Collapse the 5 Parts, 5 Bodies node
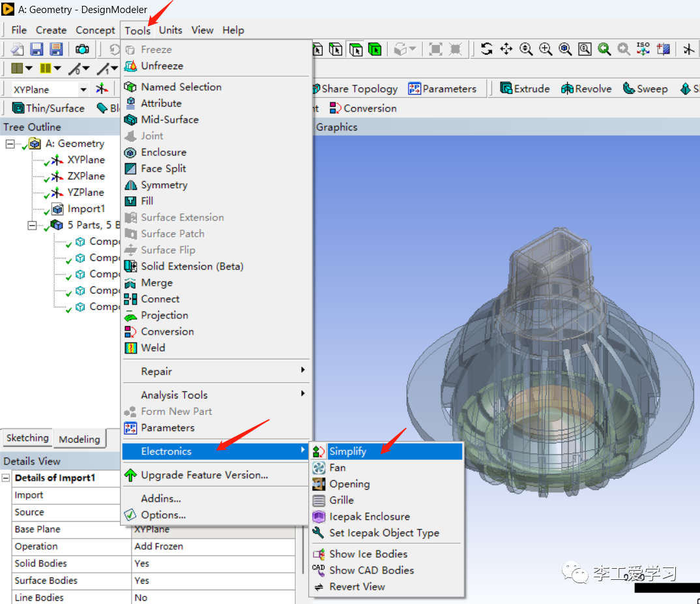The width and height of the screenshot is (700, 604). [x=32, y=225]
